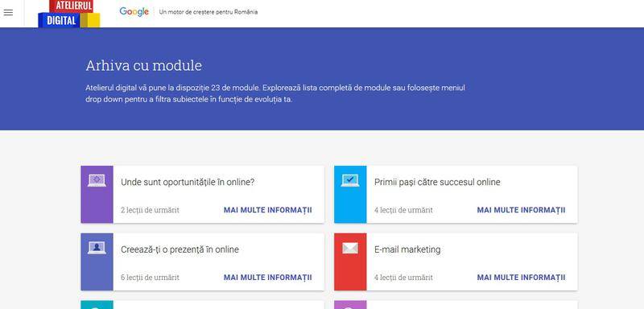This screenshot has width=644, height=309.
Task: Click 'Mai multe informații' for Primii pași module
Action: click(x=521, y=210)
